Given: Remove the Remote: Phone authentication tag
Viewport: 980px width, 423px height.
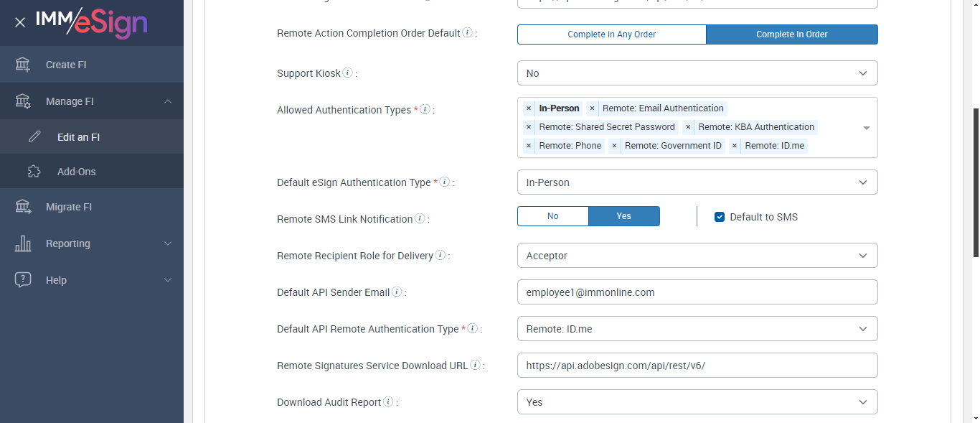Looking at the screenshot, I should pyautogui.click(x=529, y=146).
